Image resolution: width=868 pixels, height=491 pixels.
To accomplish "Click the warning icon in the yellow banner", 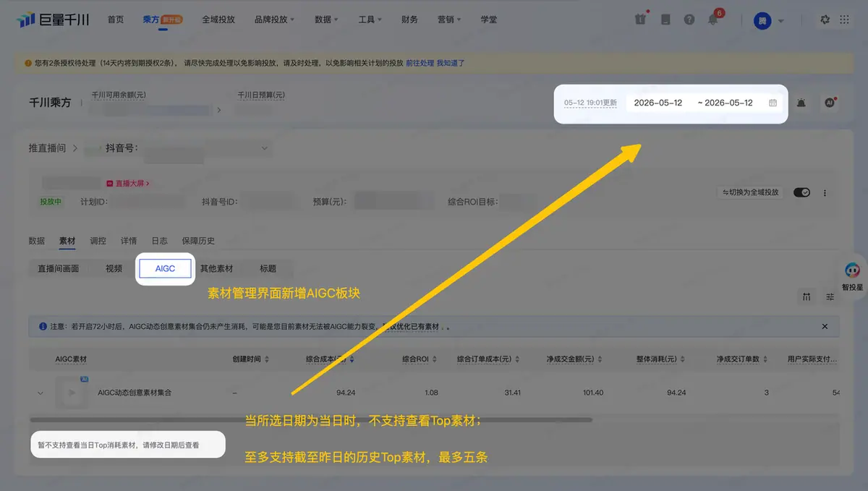I will tap(28, 63).
